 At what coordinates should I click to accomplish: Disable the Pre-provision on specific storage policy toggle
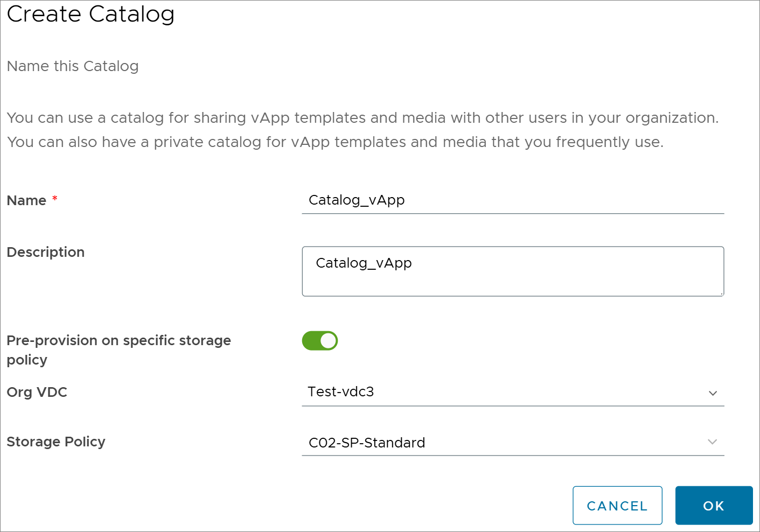[x=320, y=341]
